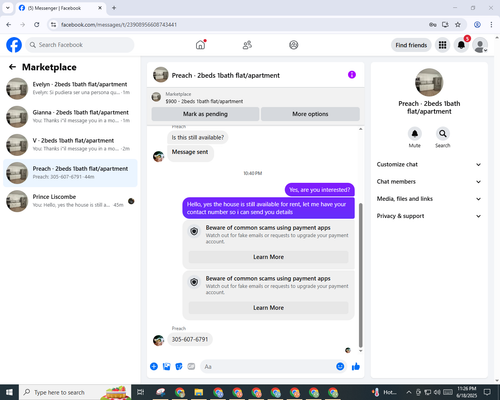Search in conversation with the magnifier icon

pos(443,134)
